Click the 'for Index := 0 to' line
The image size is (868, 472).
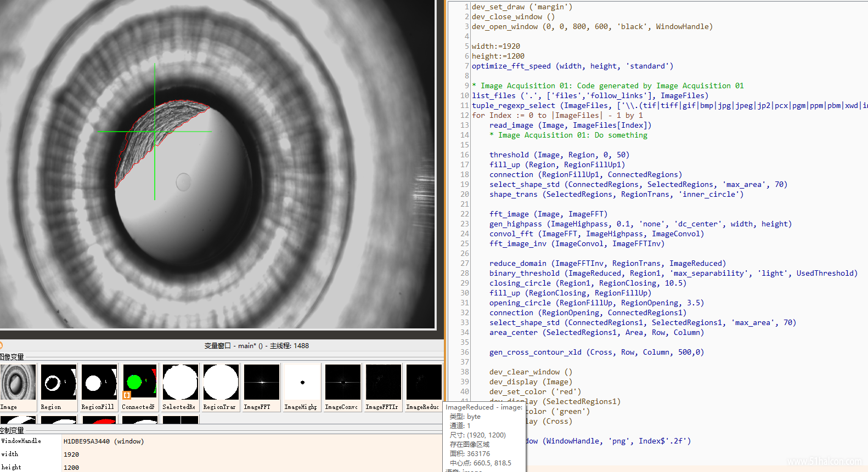pyautogui.click(x=557, y=115)
